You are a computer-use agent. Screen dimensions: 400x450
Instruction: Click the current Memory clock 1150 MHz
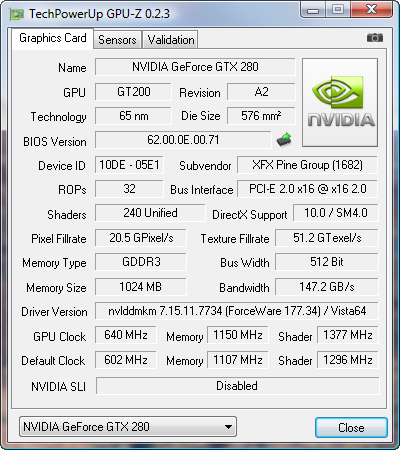coord(238,335)
